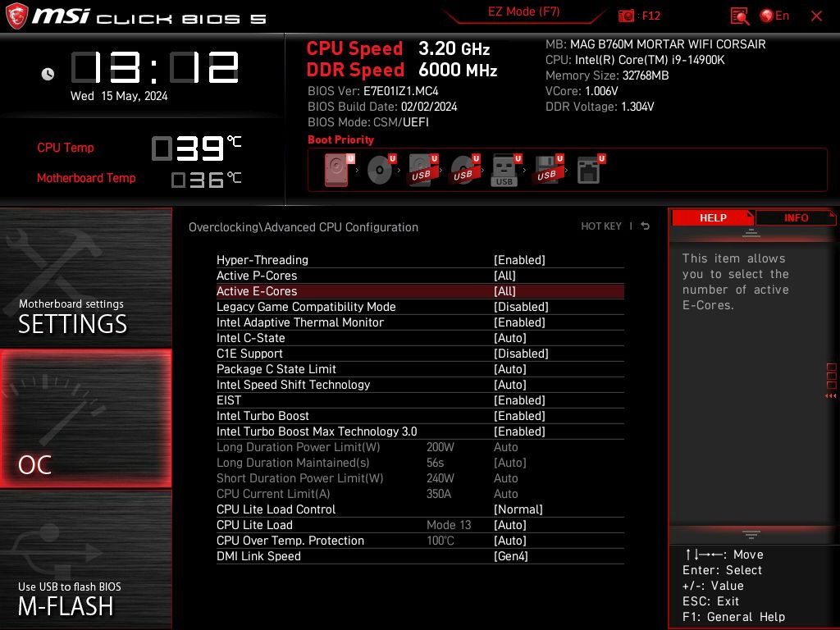Click the Memory Size 32768MB text
This screenshot has width=840, height=630.
(607, 75)
